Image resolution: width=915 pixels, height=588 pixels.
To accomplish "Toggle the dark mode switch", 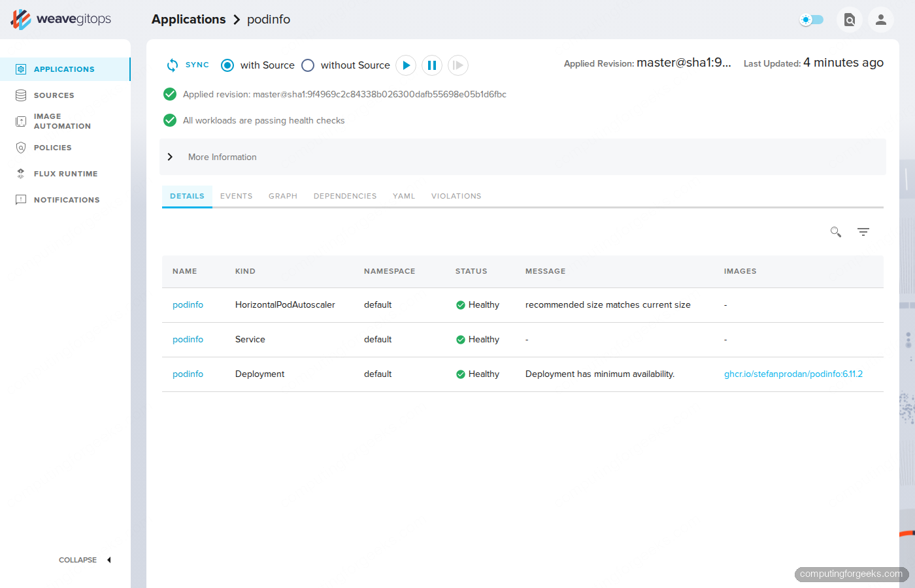I will pyautogui.click(x=812, y=20).
